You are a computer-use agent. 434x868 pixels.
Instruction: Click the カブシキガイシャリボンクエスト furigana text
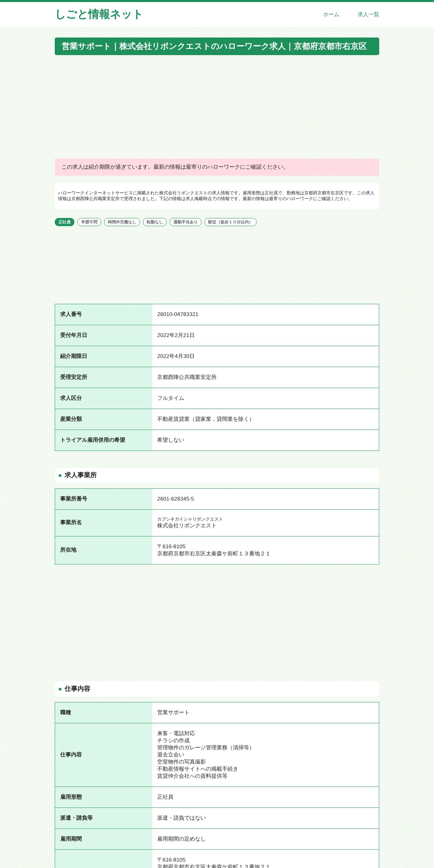point(190,519)
